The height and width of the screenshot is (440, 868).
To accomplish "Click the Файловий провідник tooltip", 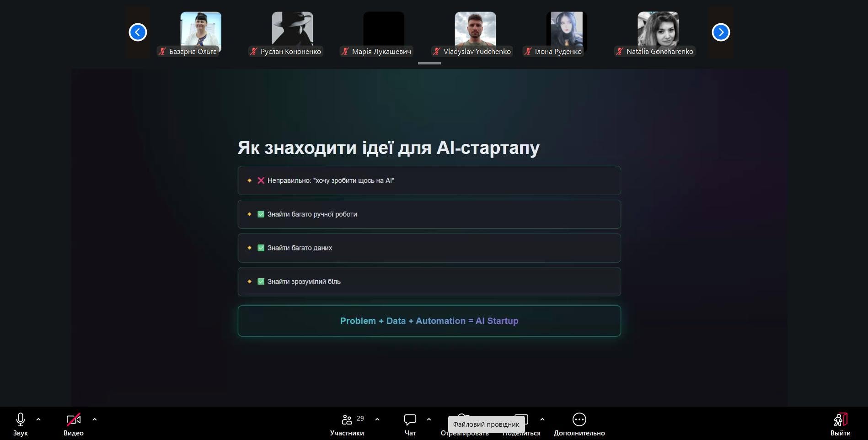I will [486, 424].
